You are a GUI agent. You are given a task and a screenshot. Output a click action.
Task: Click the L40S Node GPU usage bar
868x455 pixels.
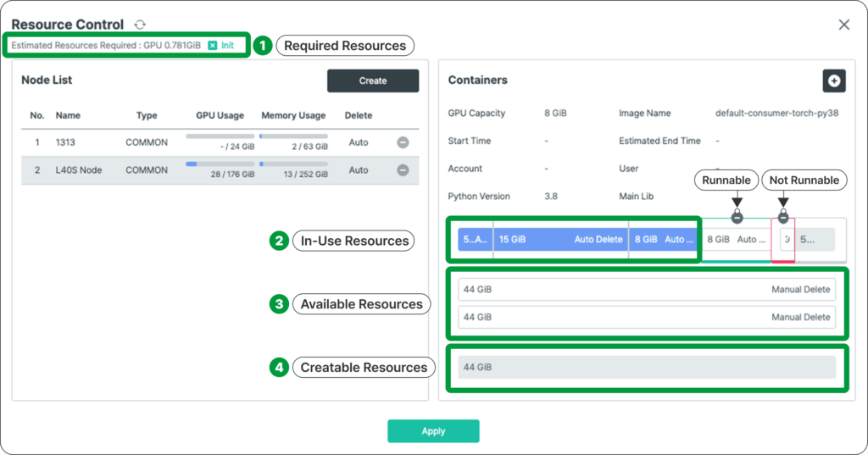(220, 164)
